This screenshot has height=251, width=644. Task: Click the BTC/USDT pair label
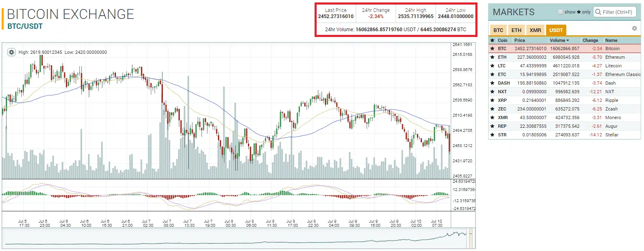pos(25,26)
